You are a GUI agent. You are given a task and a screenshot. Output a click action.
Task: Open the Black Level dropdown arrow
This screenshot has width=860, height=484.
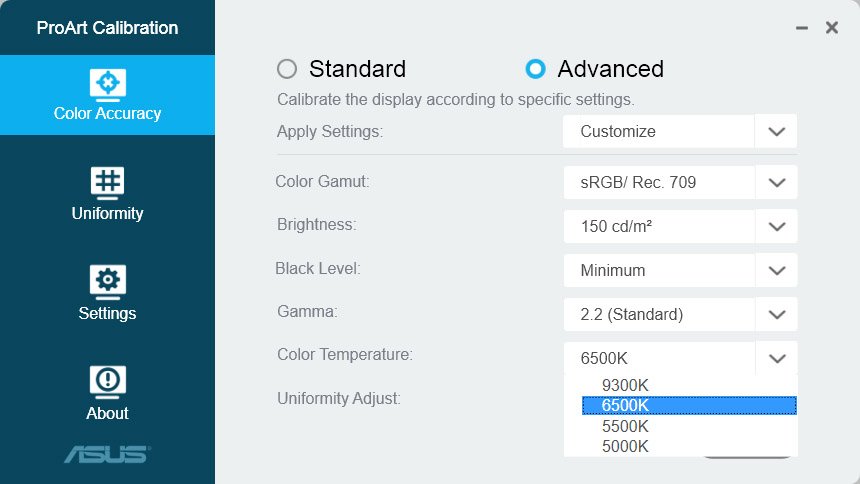(x=776, y=270)
